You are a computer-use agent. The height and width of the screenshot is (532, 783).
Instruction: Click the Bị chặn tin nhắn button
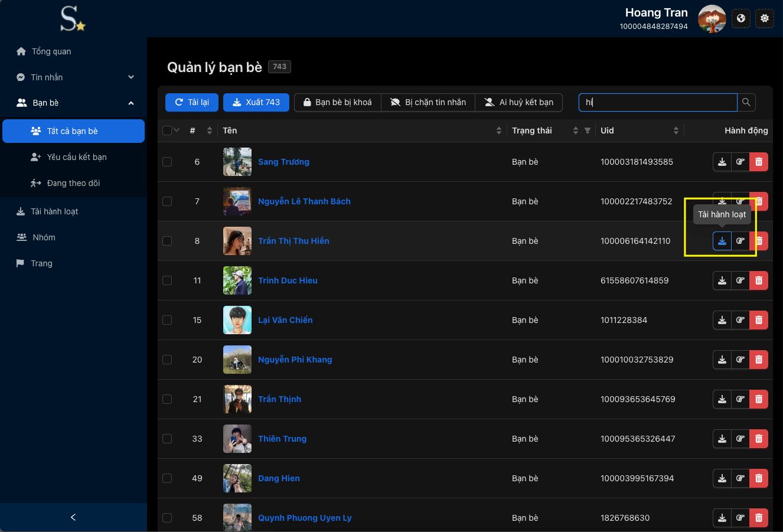pos(428,102)
